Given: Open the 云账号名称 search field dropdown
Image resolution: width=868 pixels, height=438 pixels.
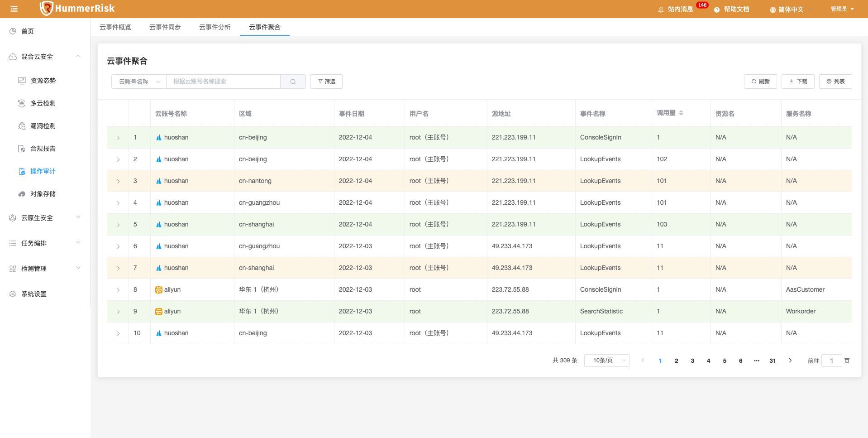Looking at the screenshot, I should (139, 82).
